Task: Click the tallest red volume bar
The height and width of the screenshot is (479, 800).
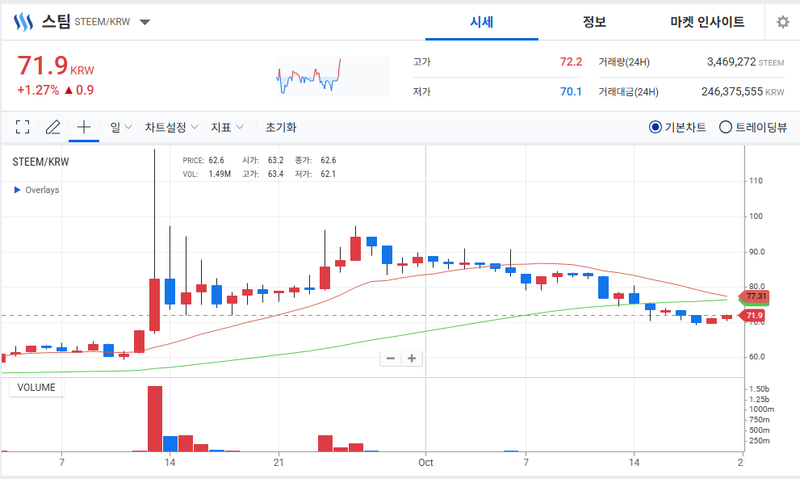Action: pos(155,419)
